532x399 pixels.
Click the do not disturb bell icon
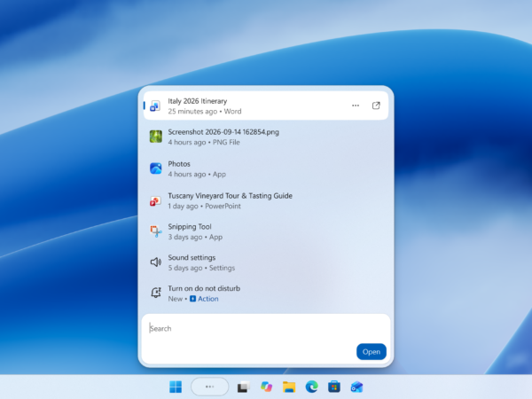coord(156,293)
